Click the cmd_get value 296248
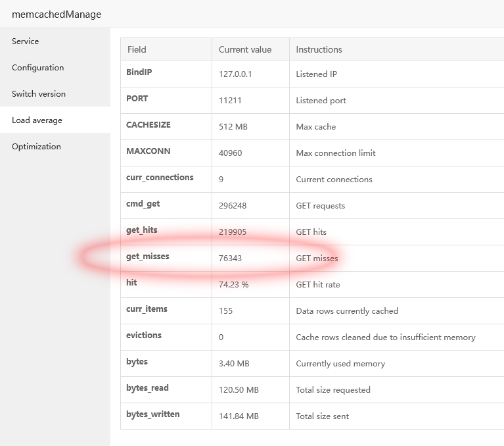 coord(233,206)
